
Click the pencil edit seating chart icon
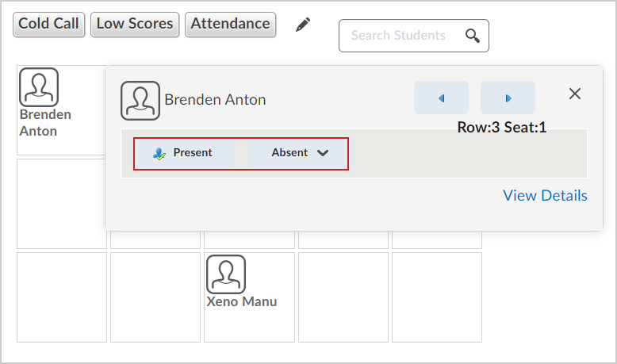(303, 25)
